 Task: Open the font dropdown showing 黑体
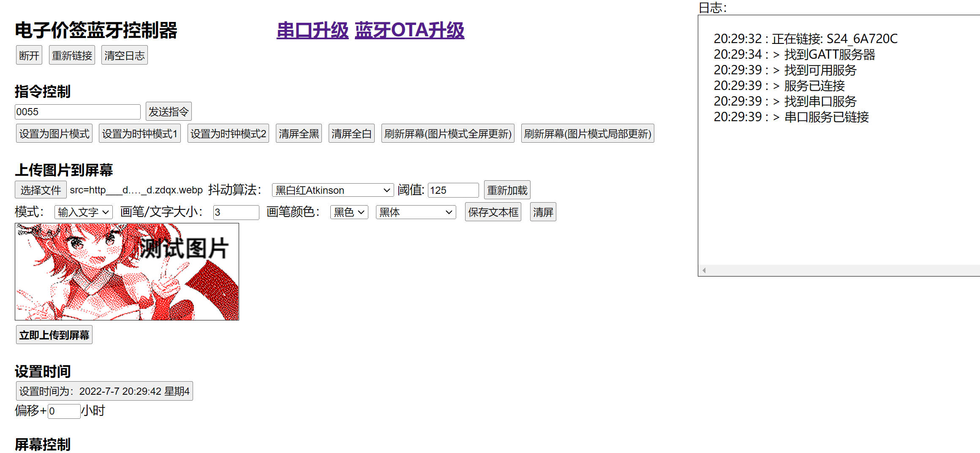(x=415, y=212)
